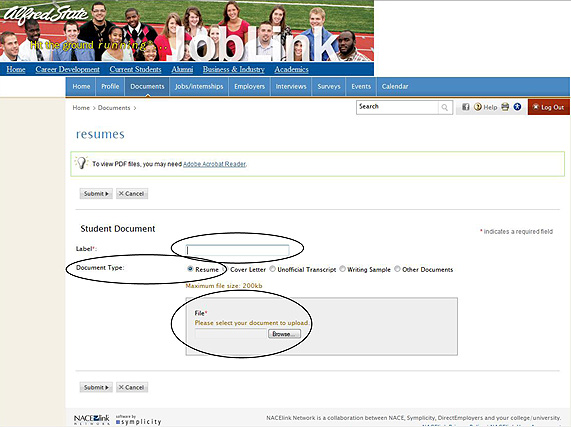This screenshot has width=571, height=427.
Task: Click the bottom Cancel button
Action: (x=132, y=387)
